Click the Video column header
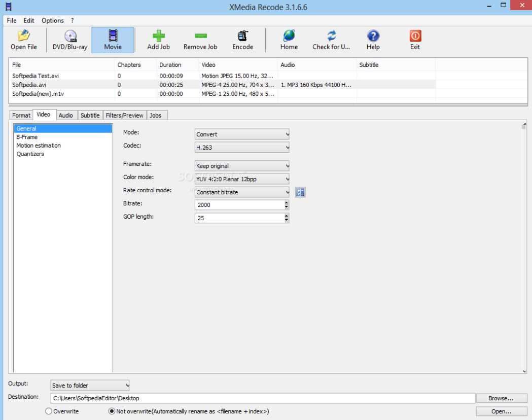Viewport: 532px width, 420px height. tap(238, 65)
